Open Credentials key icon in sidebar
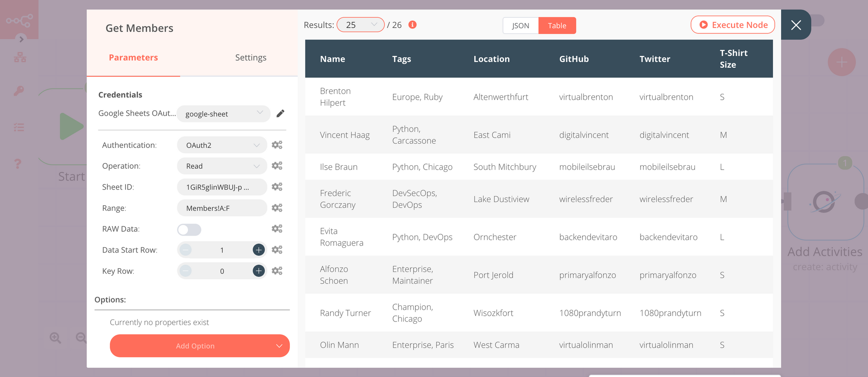 tap(19, 91)
